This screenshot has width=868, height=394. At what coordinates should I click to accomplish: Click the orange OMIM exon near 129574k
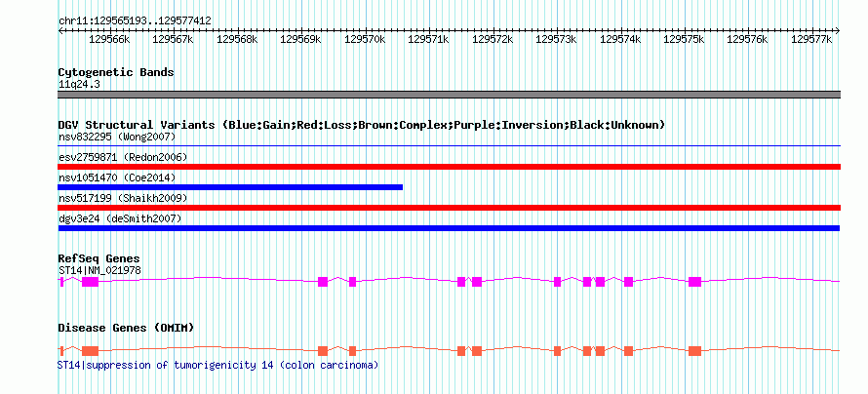click(x=628, y=351)
